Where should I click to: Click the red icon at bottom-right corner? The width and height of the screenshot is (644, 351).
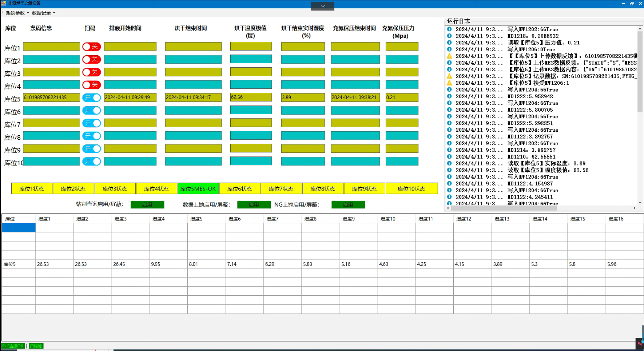click(640, 343)
